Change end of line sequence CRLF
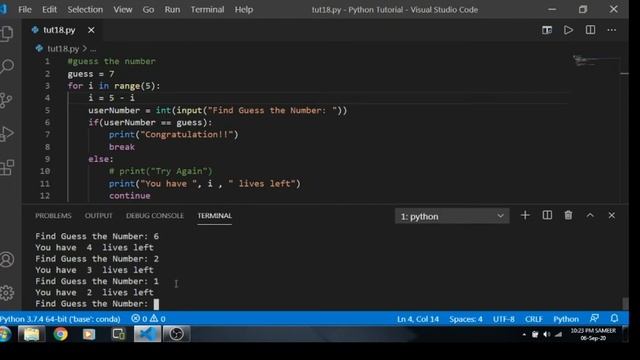 pyautogui.click(x=533, y=319)
